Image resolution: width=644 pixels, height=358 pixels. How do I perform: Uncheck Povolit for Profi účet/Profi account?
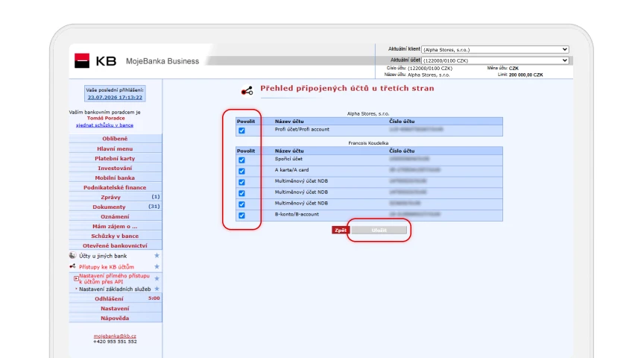coord(241,131)
